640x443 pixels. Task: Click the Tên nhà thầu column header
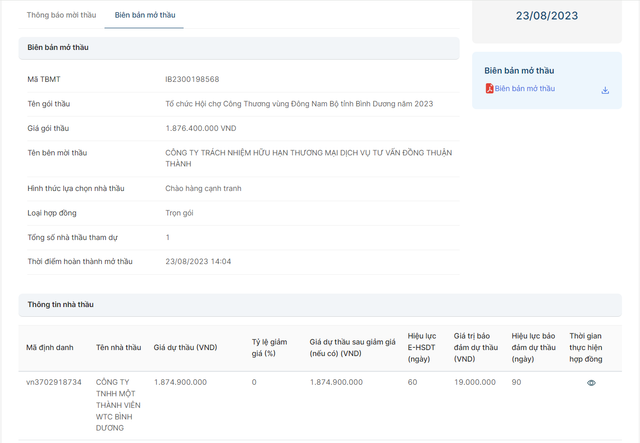118,347
